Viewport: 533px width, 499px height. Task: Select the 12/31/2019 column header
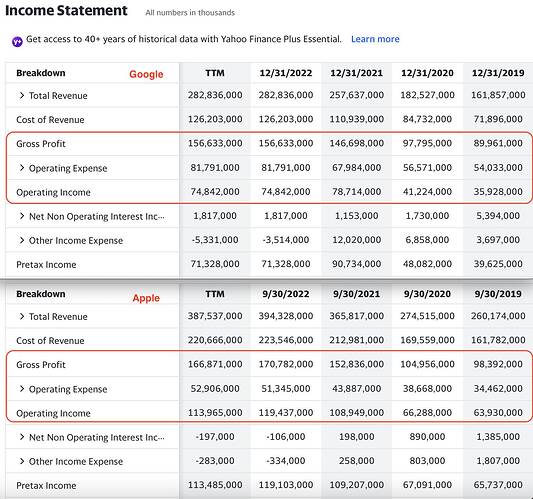click(x=498, y=73)
